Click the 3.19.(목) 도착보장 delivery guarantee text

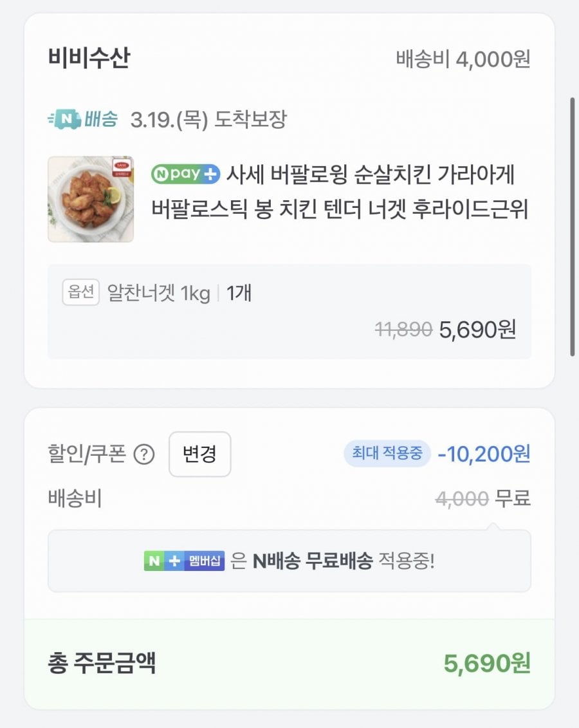tap(208, 119)
